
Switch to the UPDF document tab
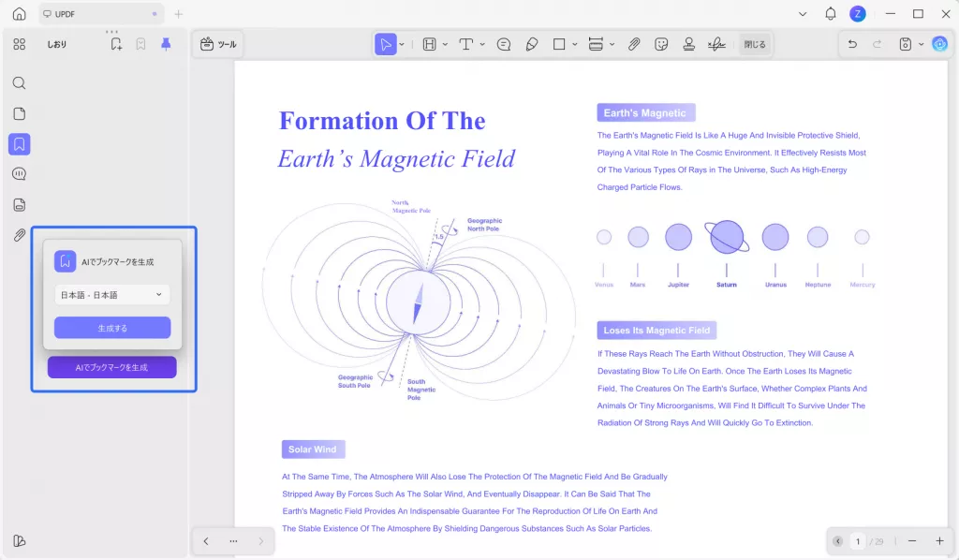point(101,13)
